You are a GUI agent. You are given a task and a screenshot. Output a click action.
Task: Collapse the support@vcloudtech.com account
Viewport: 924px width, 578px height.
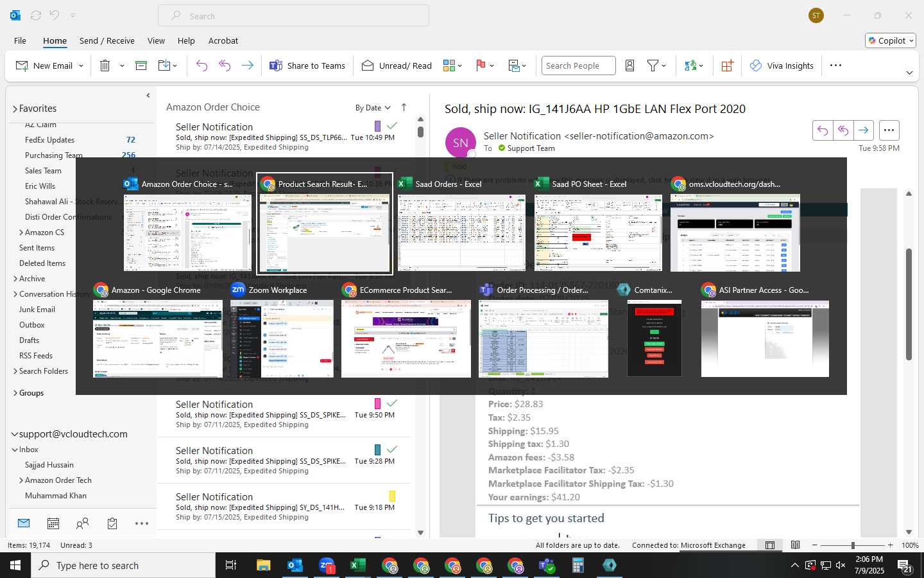tap(15, 435)
